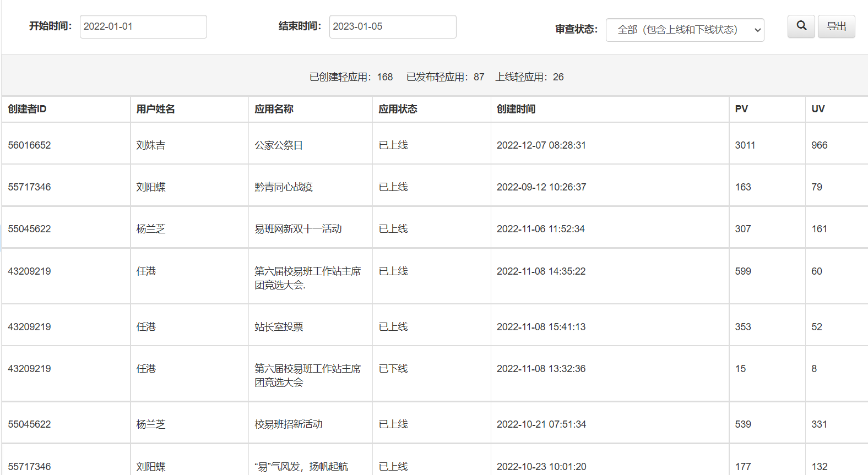Select the 公家公祭日 application name cell
This screenshot has height=475, width=868.
pos(279,145)
